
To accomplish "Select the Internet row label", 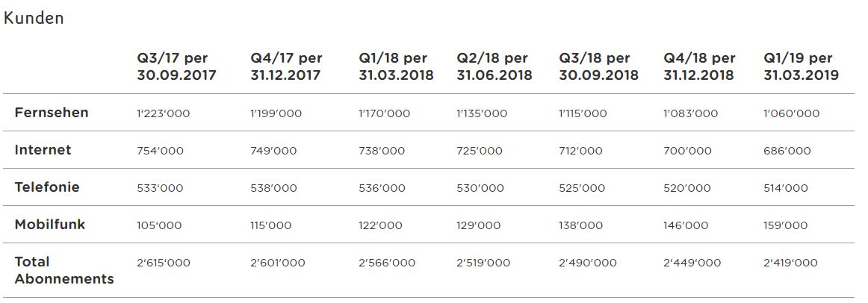I will (x=43, y=150).
